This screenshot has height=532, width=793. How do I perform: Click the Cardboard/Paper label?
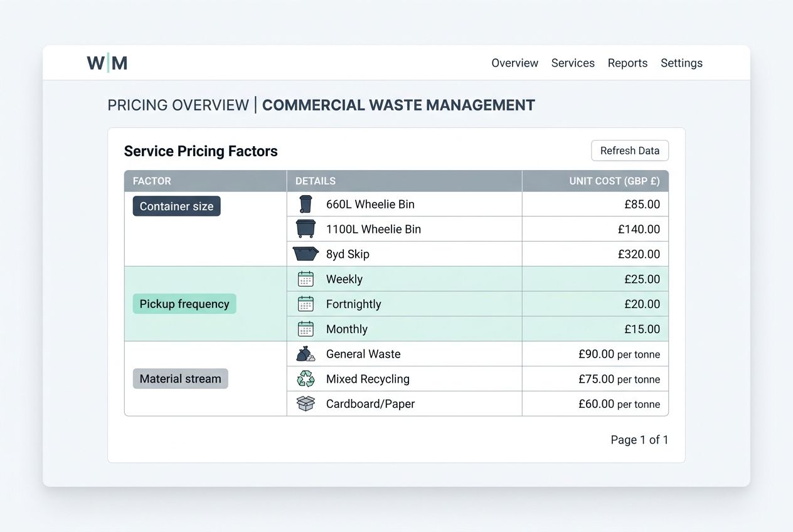click(x=371, y=404)
